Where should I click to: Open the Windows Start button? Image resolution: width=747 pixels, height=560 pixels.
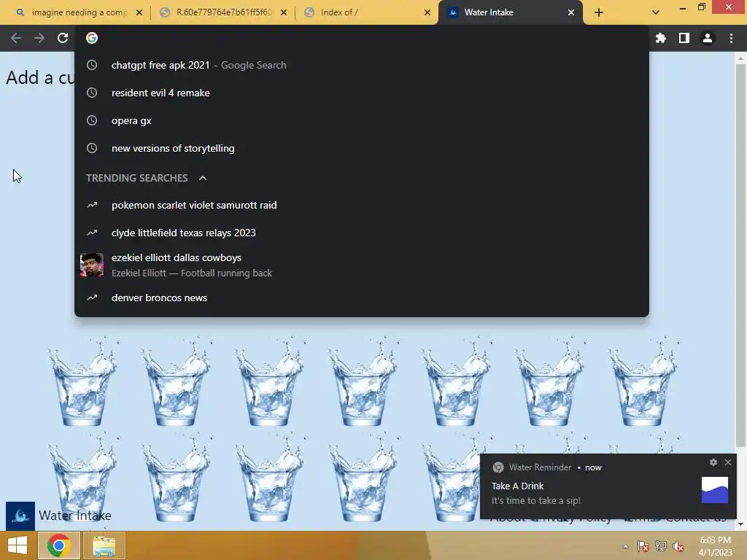(18, 545)
